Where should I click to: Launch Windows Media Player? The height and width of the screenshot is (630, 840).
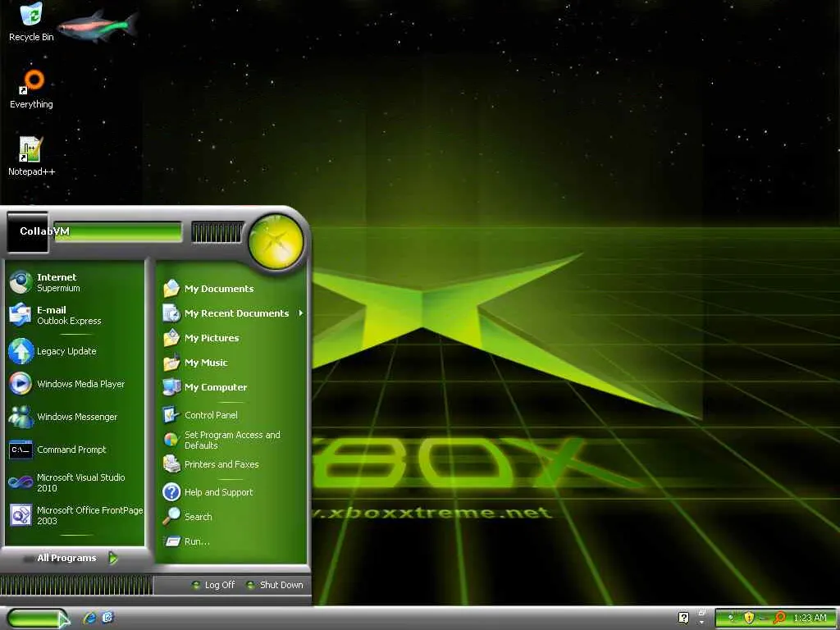(75, 384)
